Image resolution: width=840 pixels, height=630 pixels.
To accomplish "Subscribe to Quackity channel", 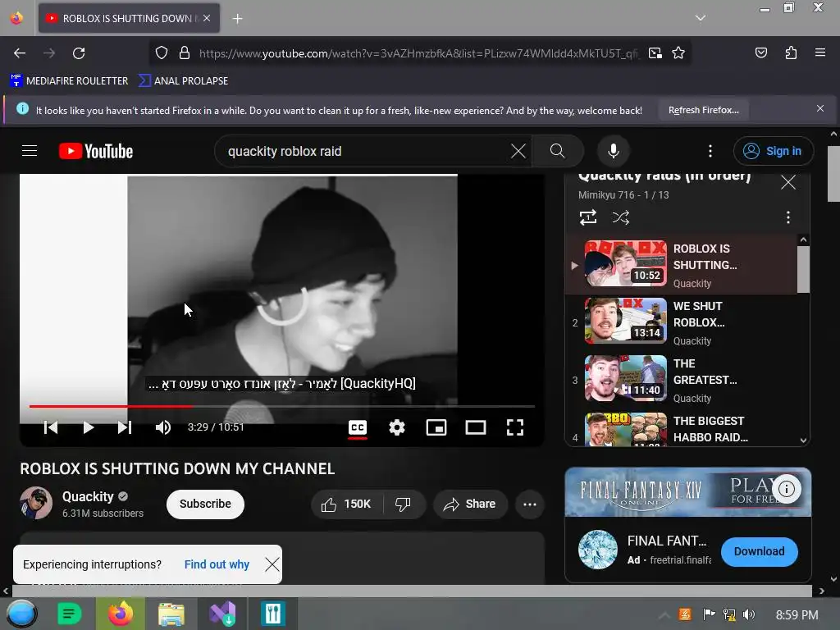I will tap(205, 504).
